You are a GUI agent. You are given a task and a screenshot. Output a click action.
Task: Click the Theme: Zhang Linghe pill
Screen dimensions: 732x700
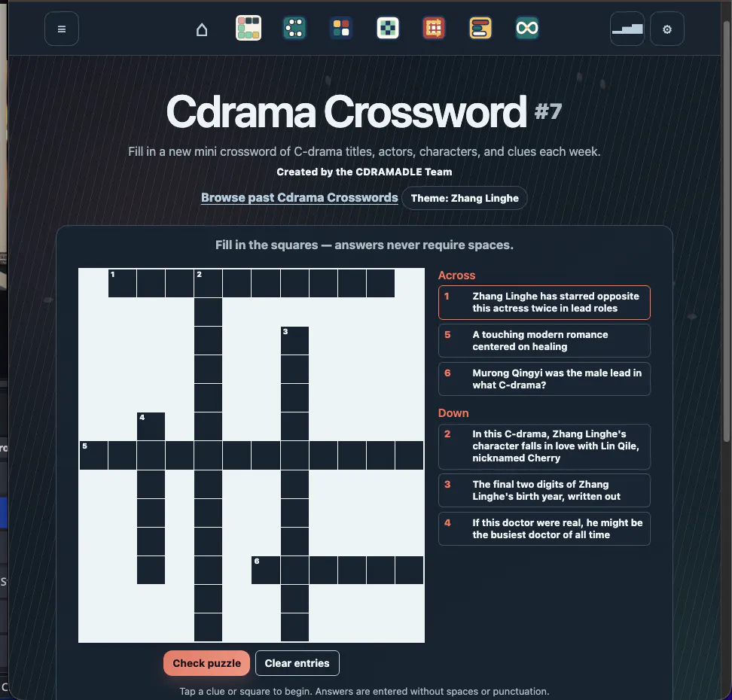[465, 198]
